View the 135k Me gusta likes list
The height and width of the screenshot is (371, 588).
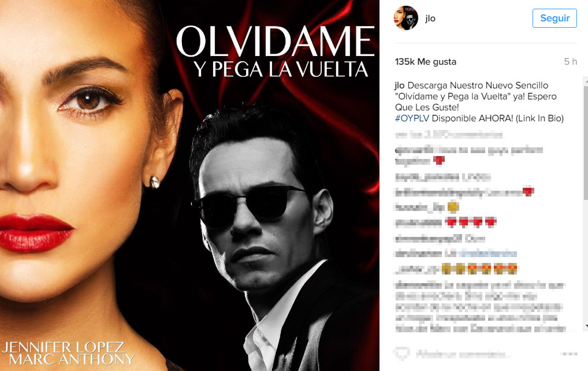(x=425, y=61)
